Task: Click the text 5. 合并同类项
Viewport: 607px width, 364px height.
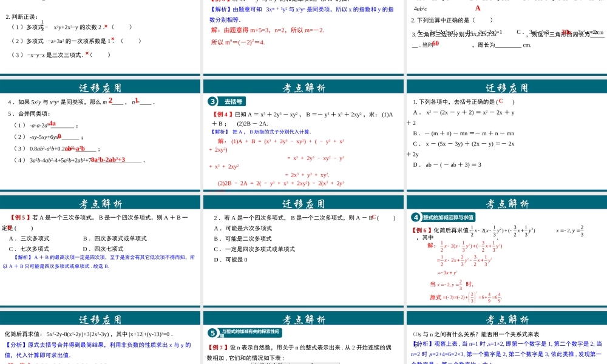Action: click(x=29, y=113)
